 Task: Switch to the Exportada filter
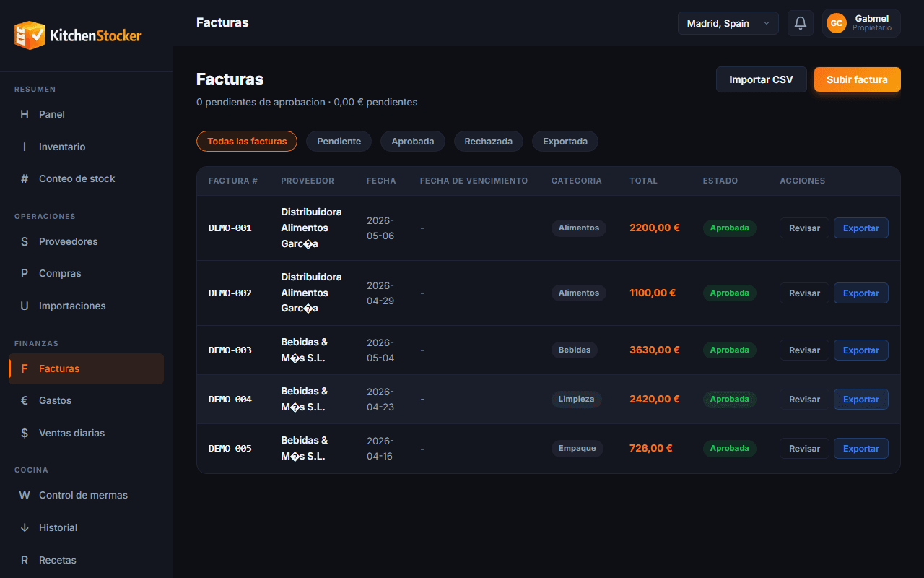[565, 142]
